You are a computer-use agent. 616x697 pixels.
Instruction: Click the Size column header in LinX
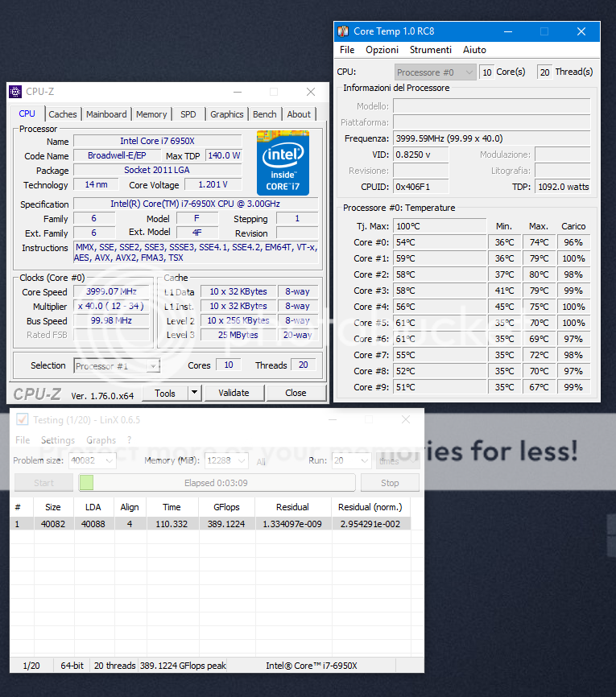[52, 507]
